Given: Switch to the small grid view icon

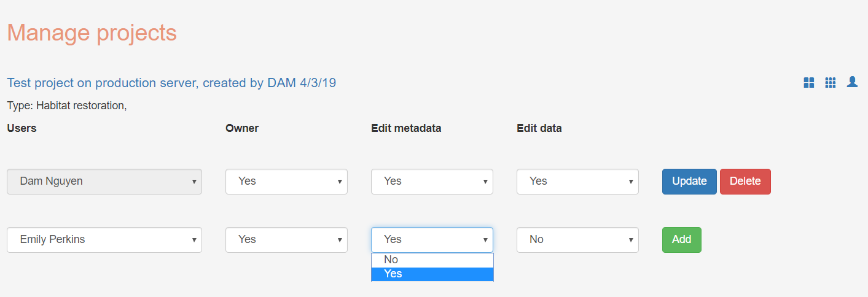Looking at the screenshot, I should click(831, 82).
